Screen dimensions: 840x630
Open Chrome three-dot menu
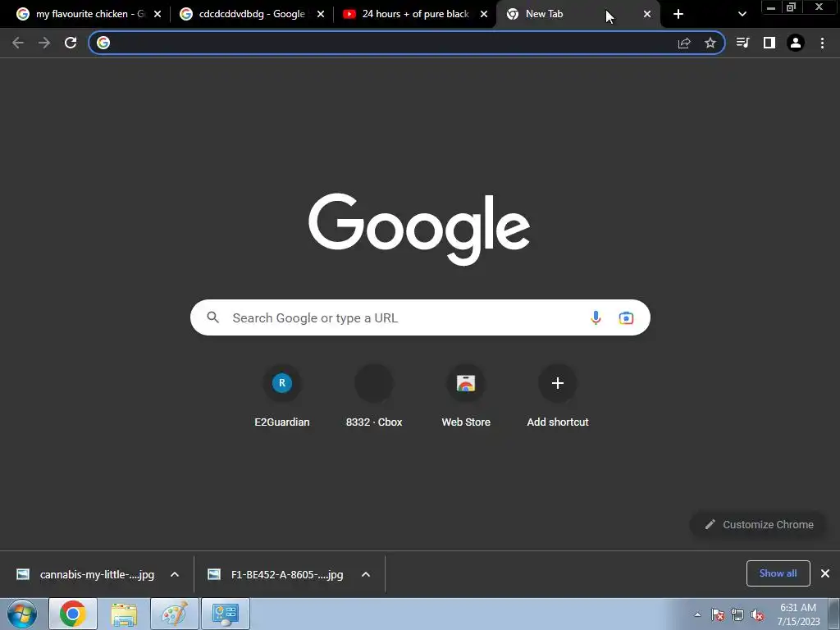(822, 43)
